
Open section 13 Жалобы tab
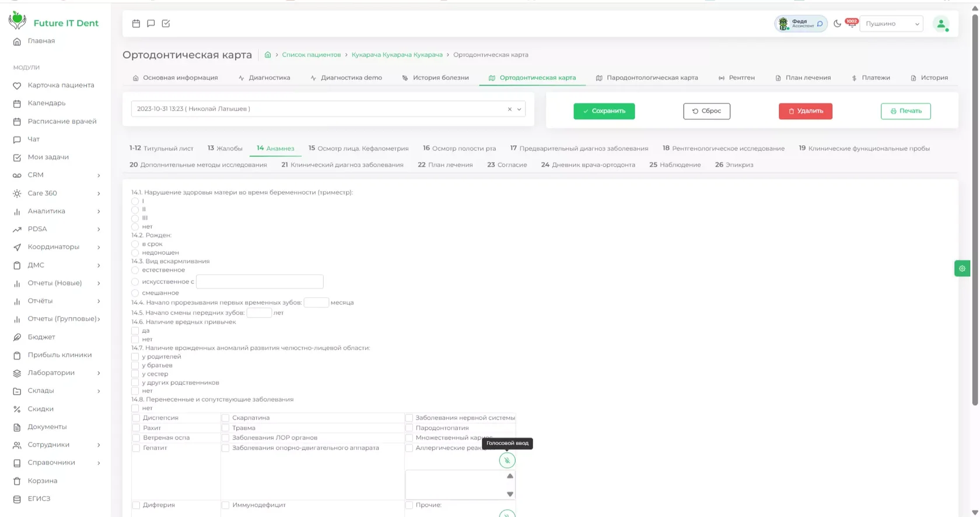225,149
